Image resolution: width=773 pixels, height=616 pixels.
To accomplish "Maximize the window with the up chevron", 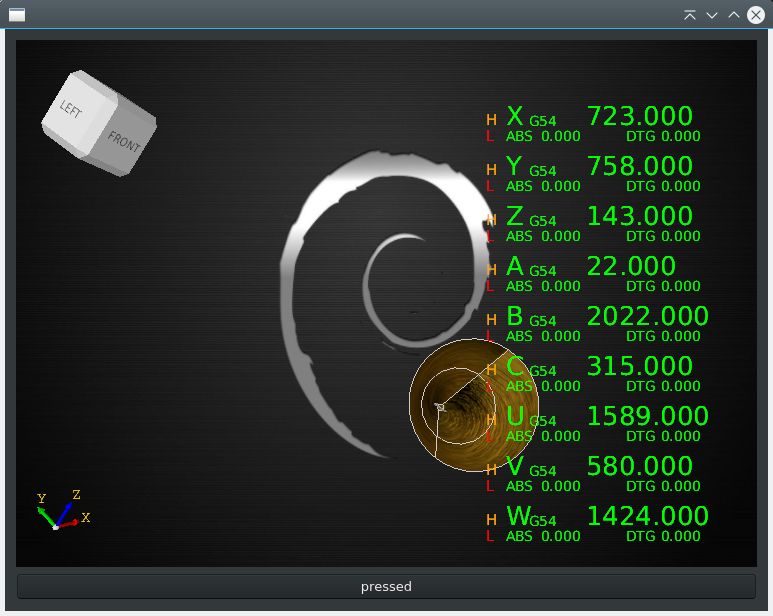I will click(x=734, y=15).
